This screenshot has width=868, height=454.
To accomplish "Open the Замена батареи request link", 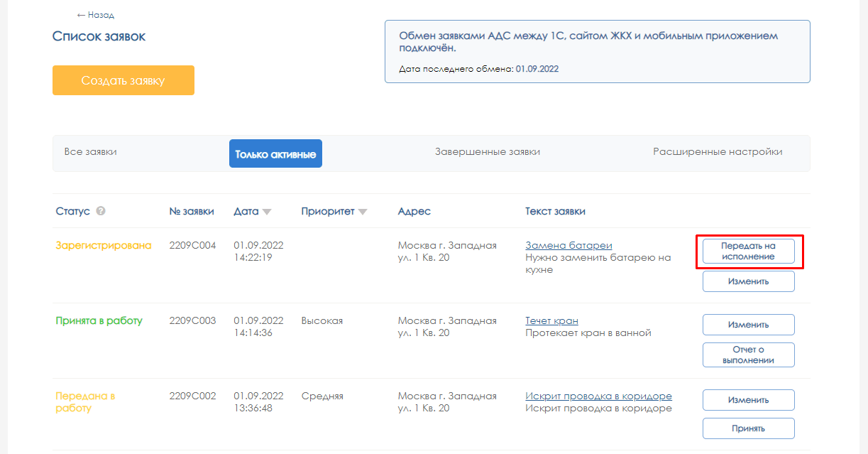I will [568, 245].
